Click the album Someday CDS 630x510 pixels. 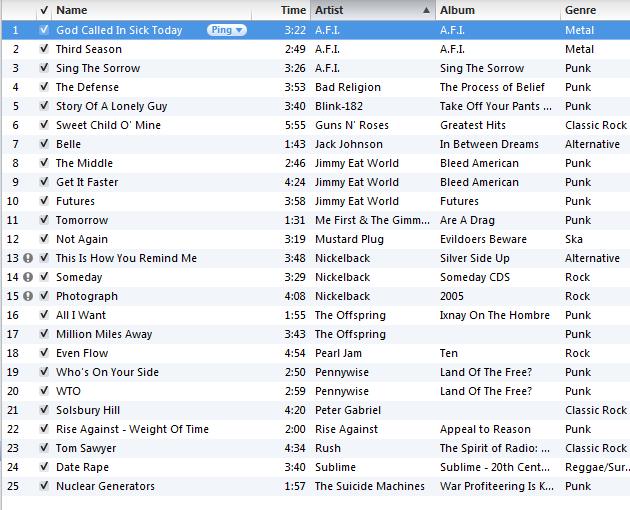pos(475,277)
